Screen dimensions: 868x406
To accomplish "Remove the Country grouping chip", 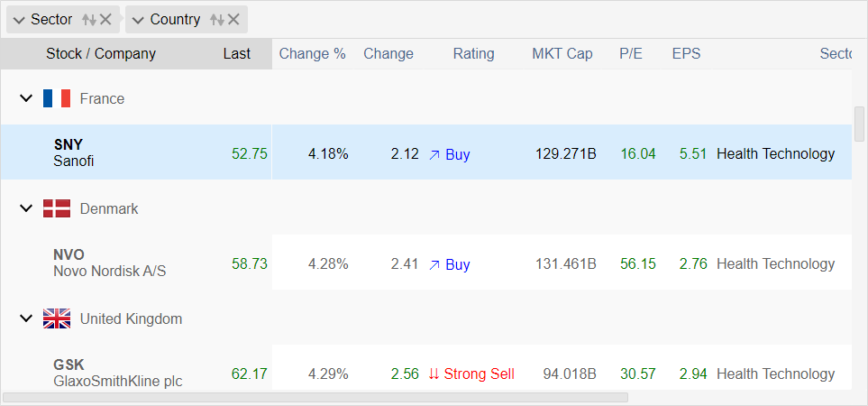I will click(233, 20).
